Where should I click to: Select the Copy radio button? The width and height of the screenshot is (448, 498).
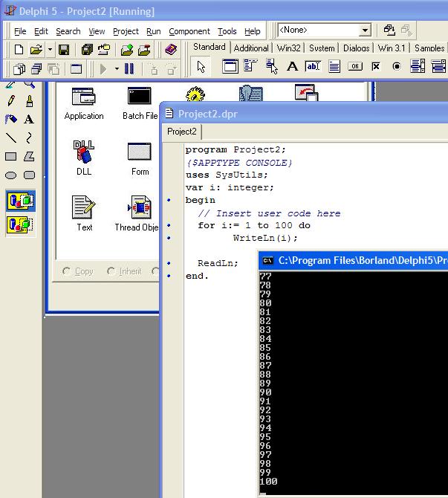[68, 271]
